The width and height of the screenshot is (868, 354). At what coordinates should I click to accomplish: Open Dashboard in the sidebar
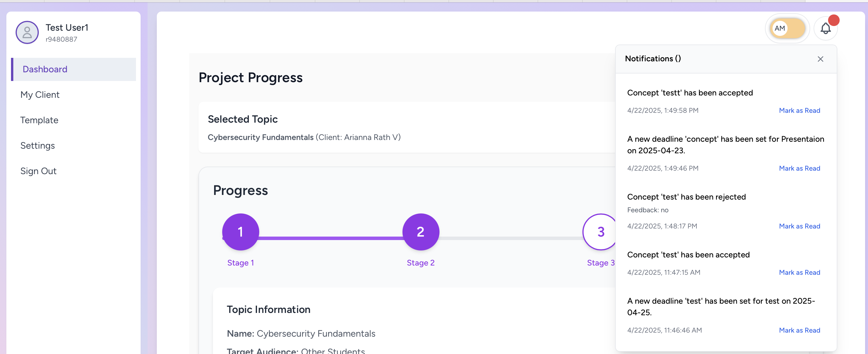click(x=45, y=69)
